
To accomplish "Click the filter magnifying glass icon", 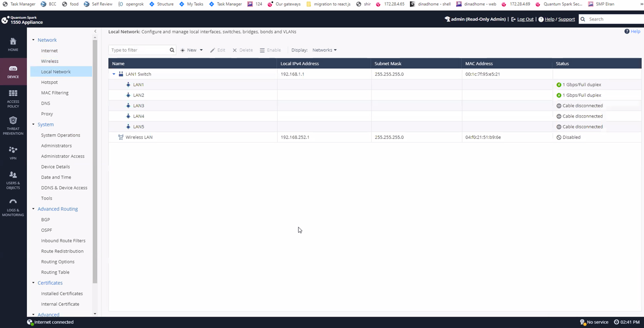I will tap(172, 50).
